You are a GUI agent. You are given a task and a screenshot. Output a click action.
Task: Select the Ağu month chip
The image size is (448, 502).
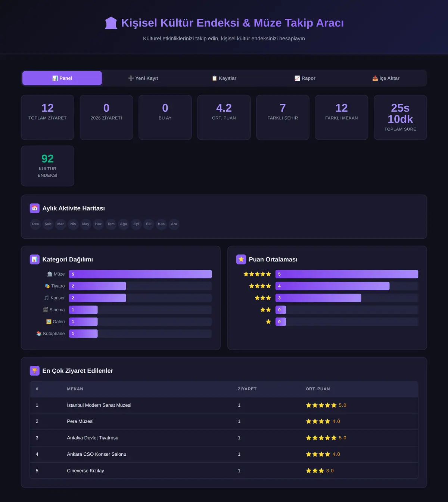tap(124, 224)
